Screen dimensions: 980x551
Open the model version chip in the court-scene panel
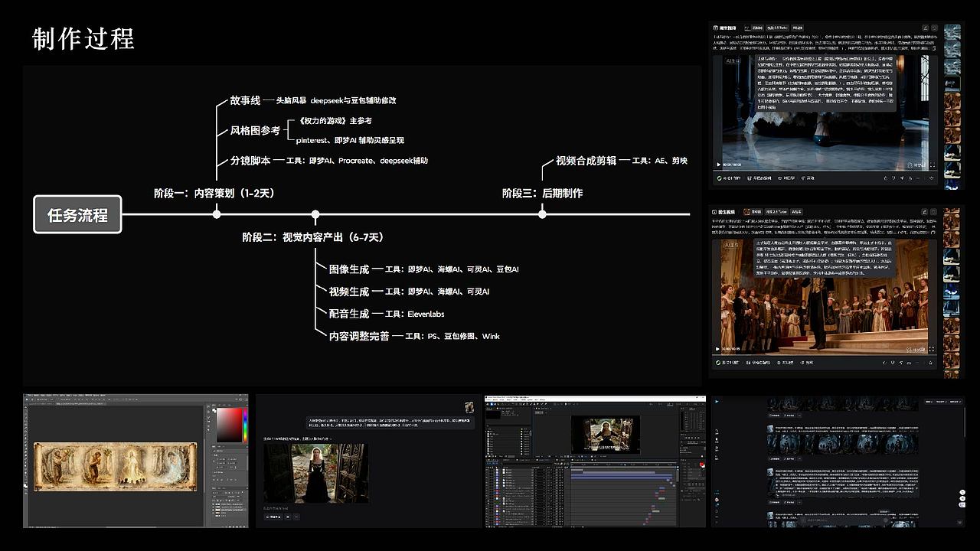point(775,212)
